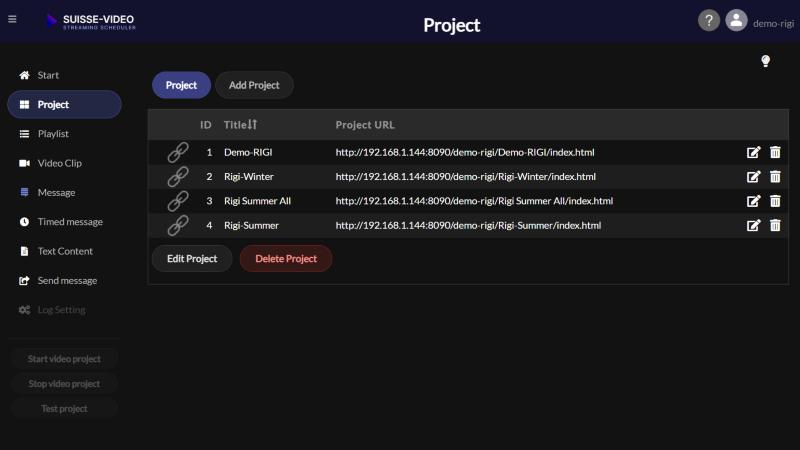Click the Rigi-Winter/index.html project URL

[465, 177]
